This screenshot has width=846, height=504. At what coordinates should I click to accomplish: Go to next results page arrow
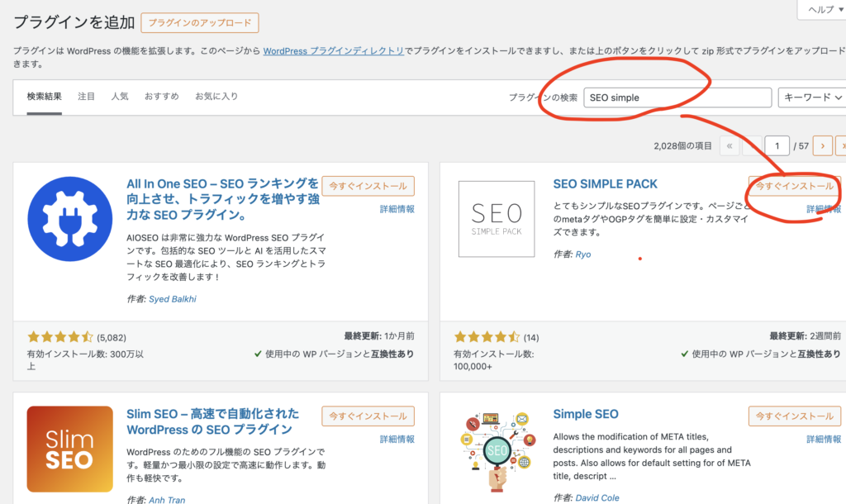point(822,146)
